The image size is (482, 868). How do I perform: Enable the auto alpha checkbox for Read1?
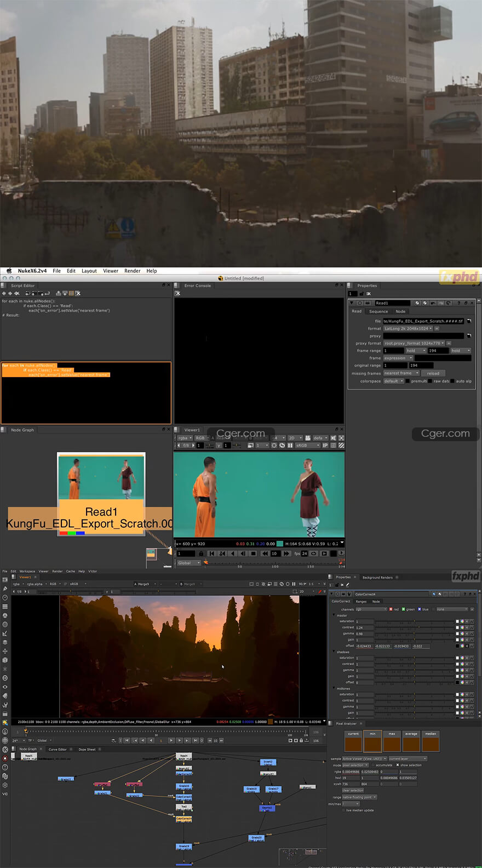452,381
